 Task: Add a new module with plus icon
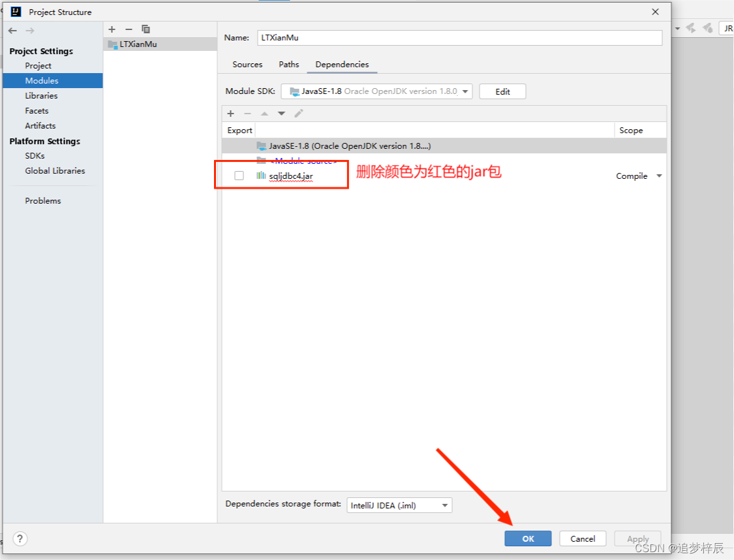[x=112, y=29]
